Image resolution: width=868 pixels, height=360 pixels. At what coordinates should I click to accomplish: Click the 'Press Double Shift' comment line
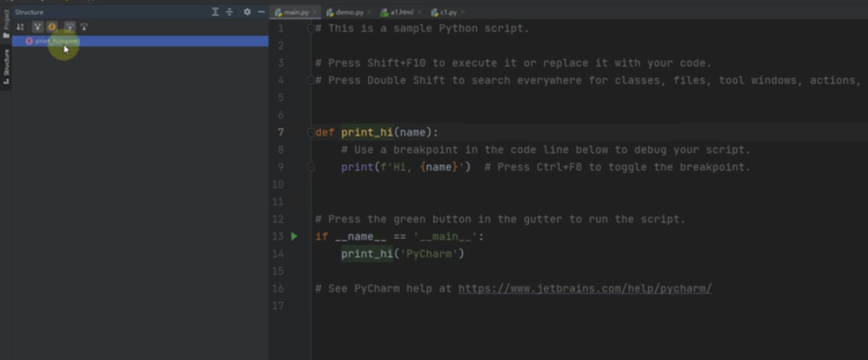588,80
